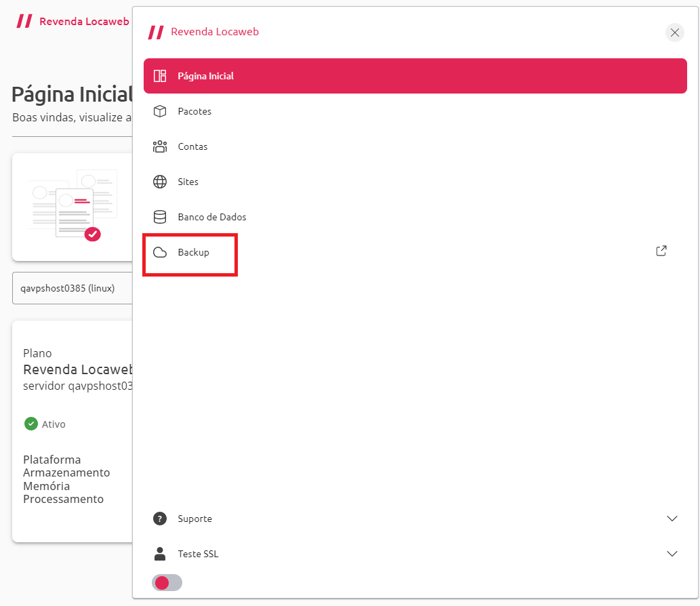Expand the Suporte chevron

click(x=672, y=519)
